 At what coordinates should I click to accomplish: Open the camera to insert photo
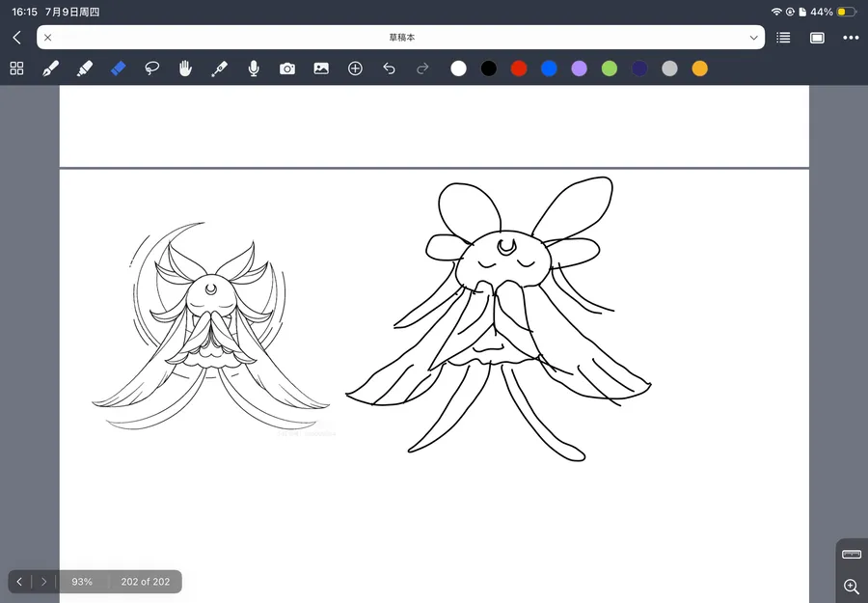[287, 69]
